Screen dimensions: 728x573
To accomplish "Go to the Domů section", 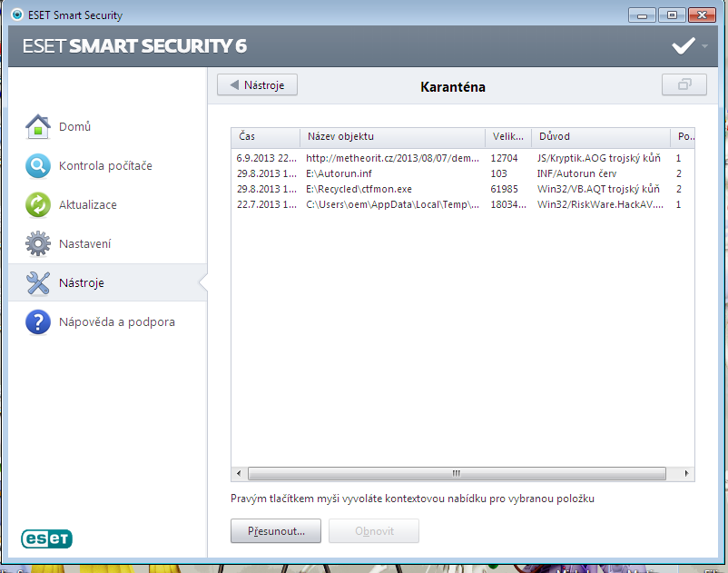I will tap(74, 127).
